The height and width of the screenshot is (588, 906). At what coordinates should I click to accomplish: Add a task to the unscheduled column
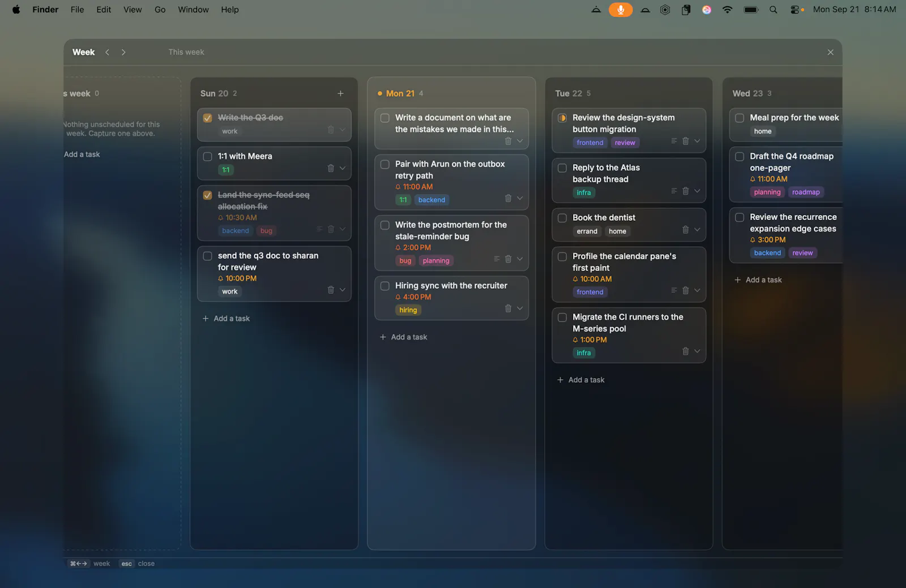(82, 154)
